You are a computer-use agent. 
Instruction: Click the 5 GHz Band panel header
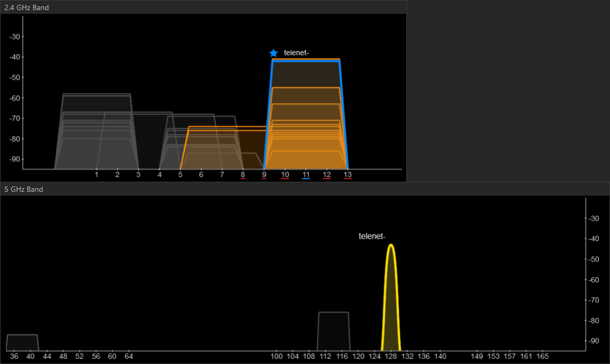tap(23, 189)
